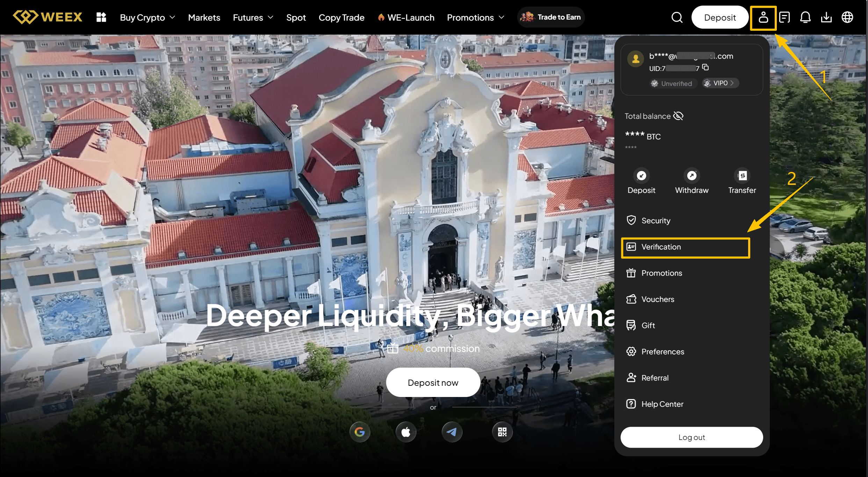Expand the Promotions nav dropdown

pyautogui.click(x=475, y=17)
